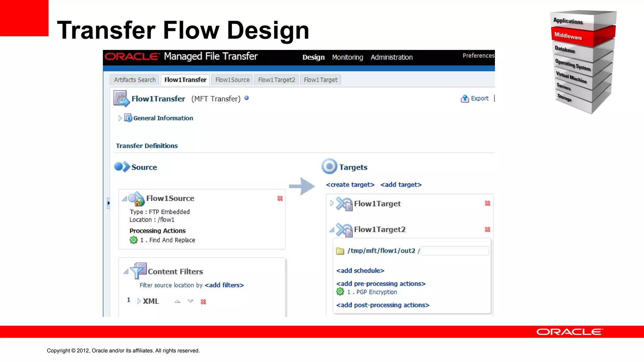The height and width of the screenshot is (362, 644).
Task: Move XML filter down with arrow
Action: tap(190, 301)
